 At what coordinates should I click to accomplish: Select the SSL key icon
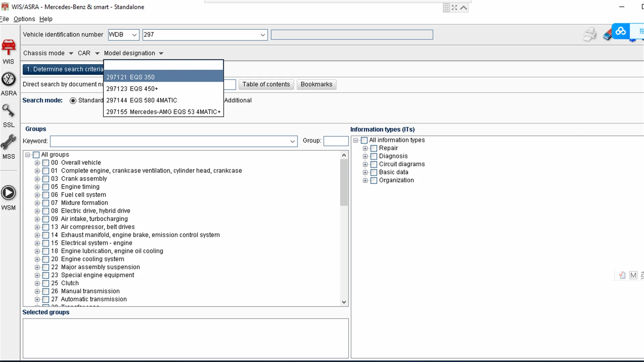[x=8, y=111]
